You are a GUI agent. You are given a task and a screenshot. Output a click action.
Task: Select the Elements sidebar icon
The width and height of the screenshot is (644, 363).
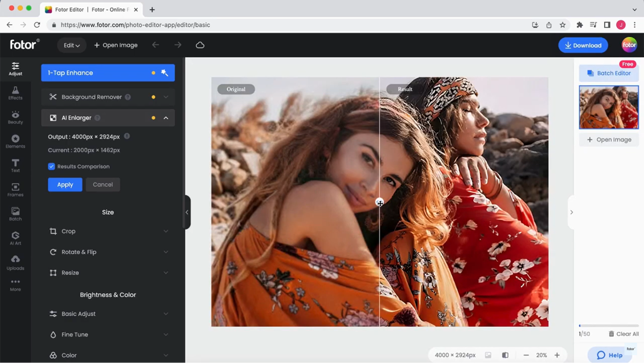coord(15,141)
